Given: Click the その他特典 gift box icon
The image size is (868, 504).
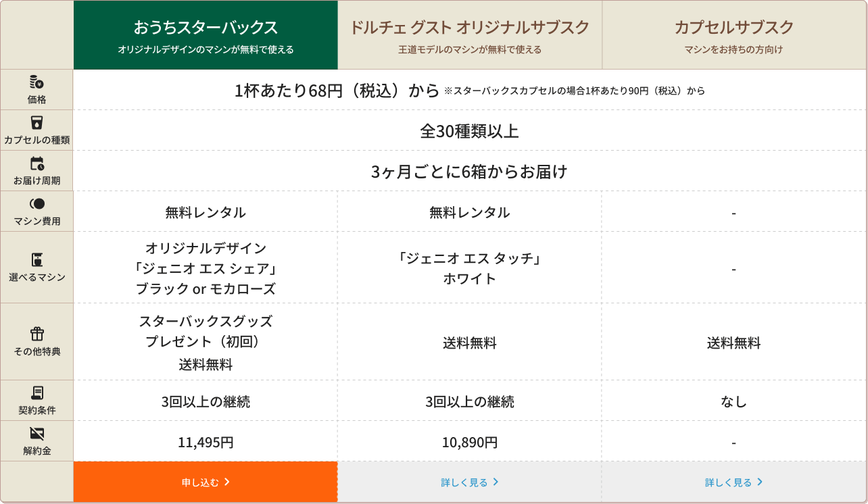Looking at the screenshot, I should tap(37, 334).
